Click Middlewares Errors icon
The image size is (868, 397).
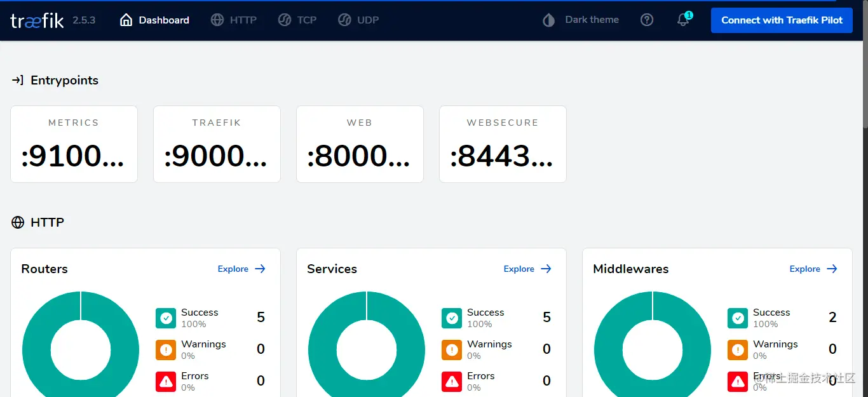pyautogui.click(x=738, y=382)
